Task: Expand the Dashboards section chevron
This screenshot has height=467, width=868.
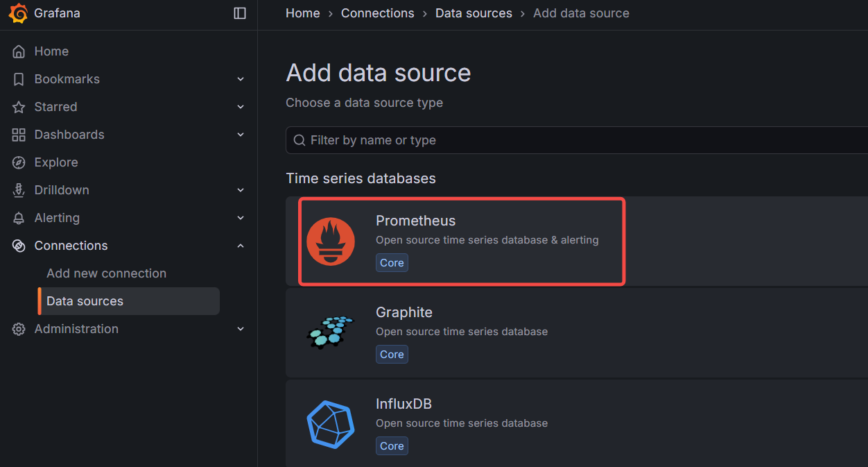Action: (x=241, y=135)
